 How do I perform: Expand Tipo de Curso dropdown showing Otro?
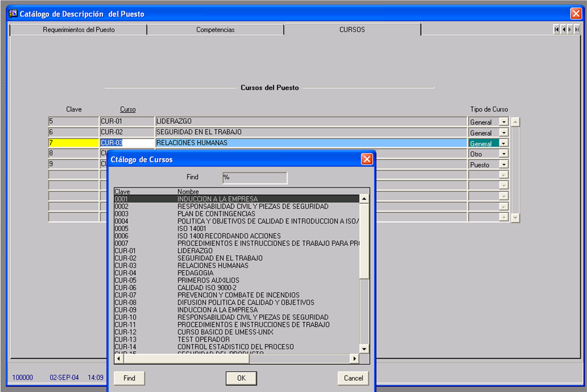503,154
